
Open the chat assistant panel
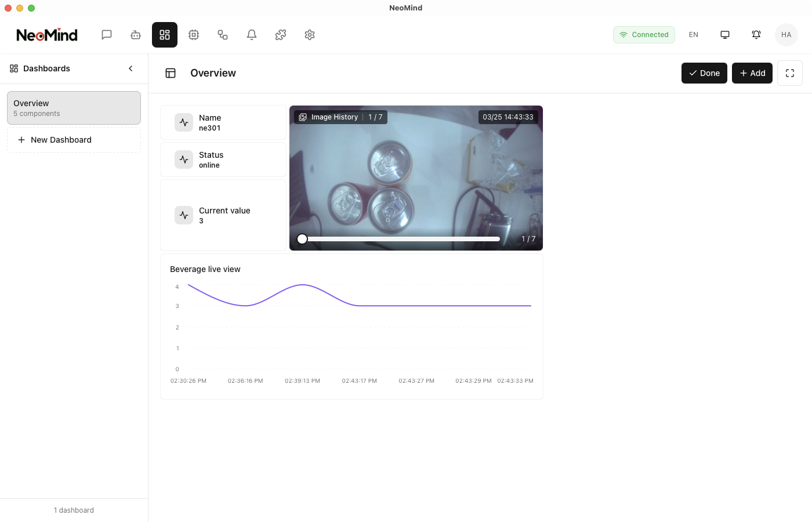[107, 35]
